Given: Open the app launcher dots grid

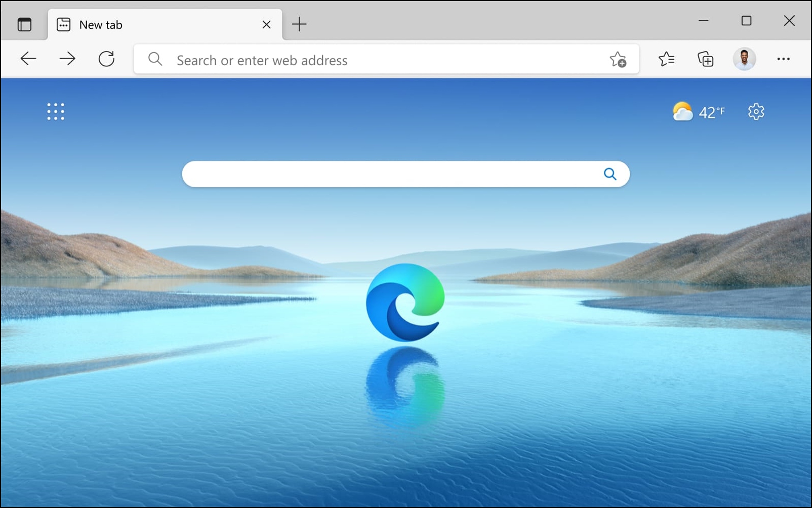Looking at the screenshot, I should pyautogui.click(x=56, y=111).
